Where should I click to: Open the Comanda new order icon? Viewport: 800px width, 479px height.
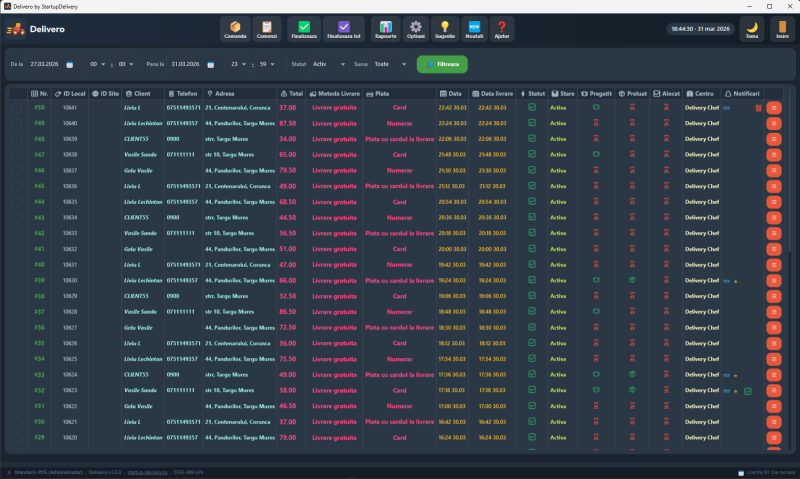tap(235, 29)
